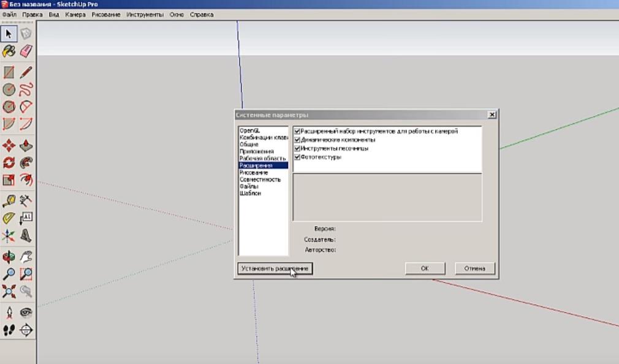Select the arrow Select tool

9,34
